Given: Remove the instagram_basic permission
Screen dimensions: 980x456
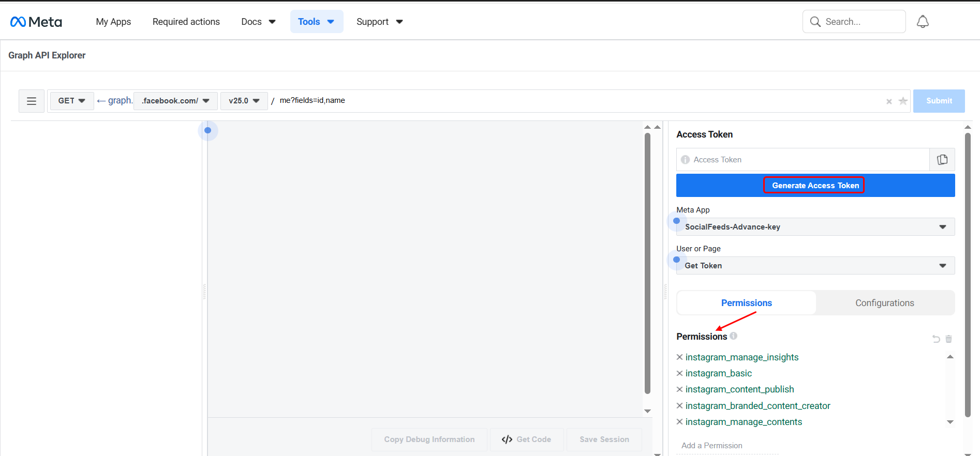Looking at the screenshot, I should [x=680, y=373].
